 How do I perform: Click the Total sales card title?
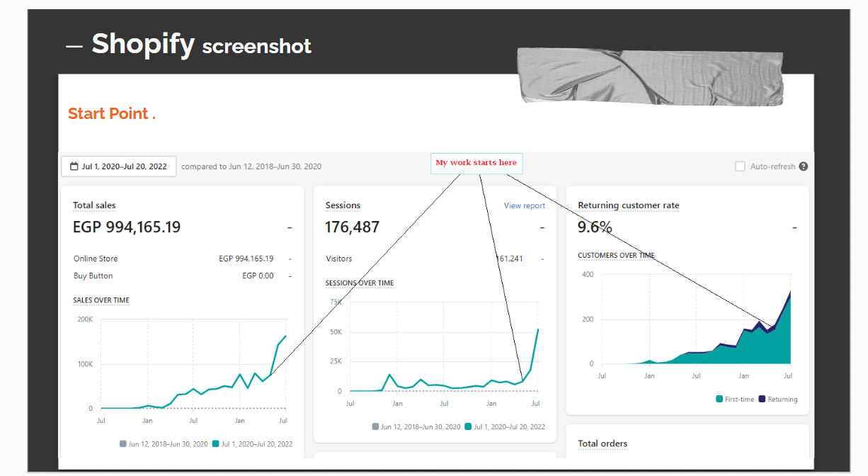pos(94,205)
